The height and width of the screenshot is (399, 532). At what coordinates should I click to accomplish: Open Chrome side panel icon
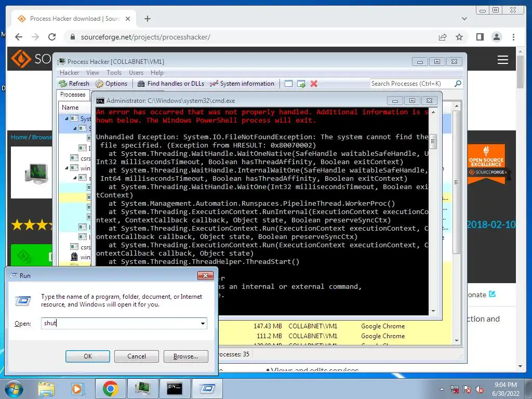(480, 37)
